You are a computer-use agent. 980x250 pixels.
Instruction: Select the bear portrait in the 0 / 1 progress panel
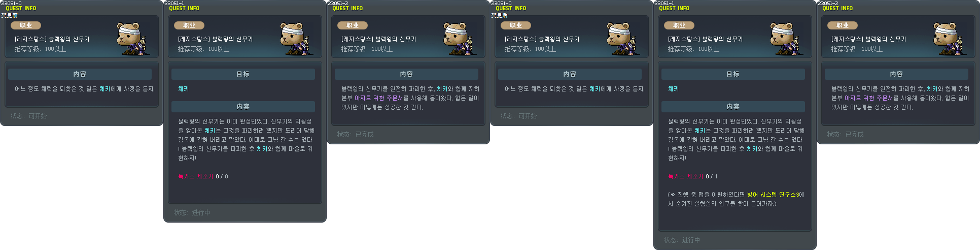[785, 39]
